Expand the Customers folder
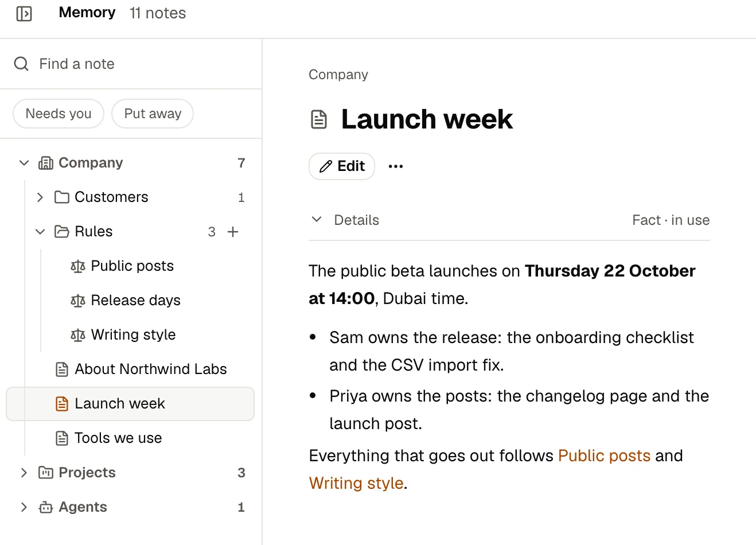 pyautogui.click(x=40, y=197)
